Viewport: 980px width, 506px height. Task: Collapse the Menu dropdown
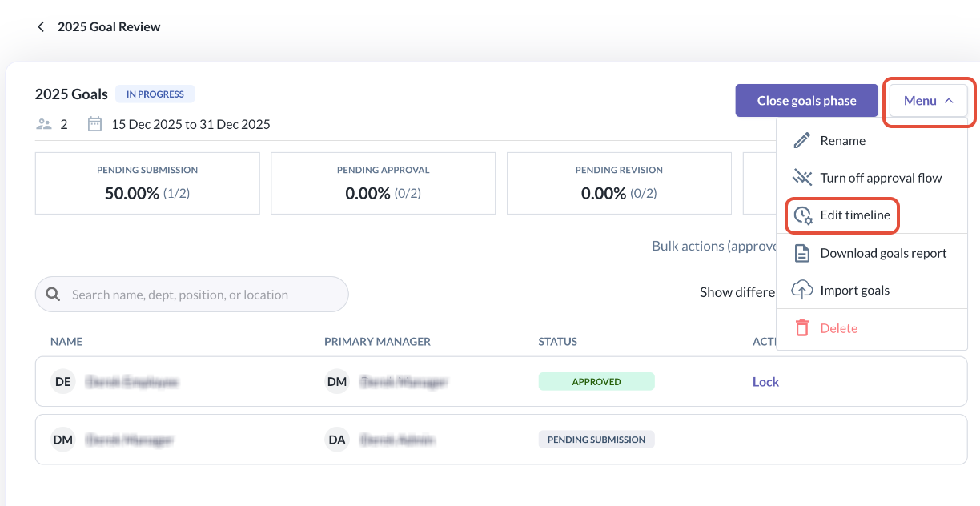pyautogui.click(x=928, y=101)
